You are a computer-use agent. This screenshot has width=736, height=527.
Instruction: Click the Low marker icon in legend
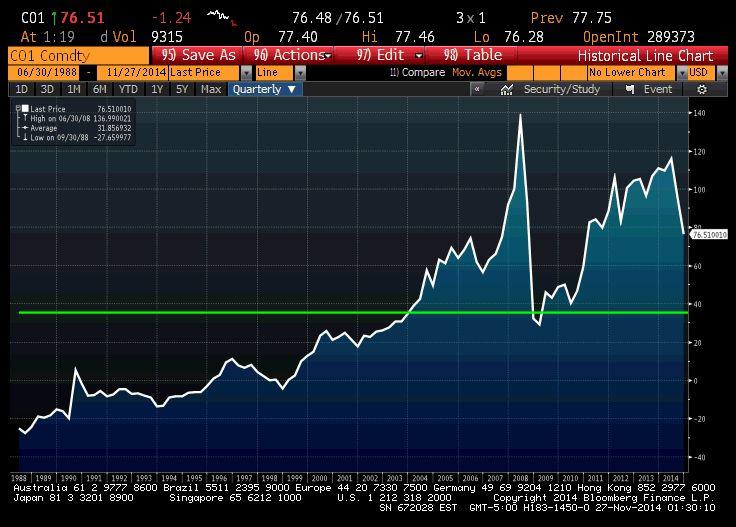click(x=26, y=136)
